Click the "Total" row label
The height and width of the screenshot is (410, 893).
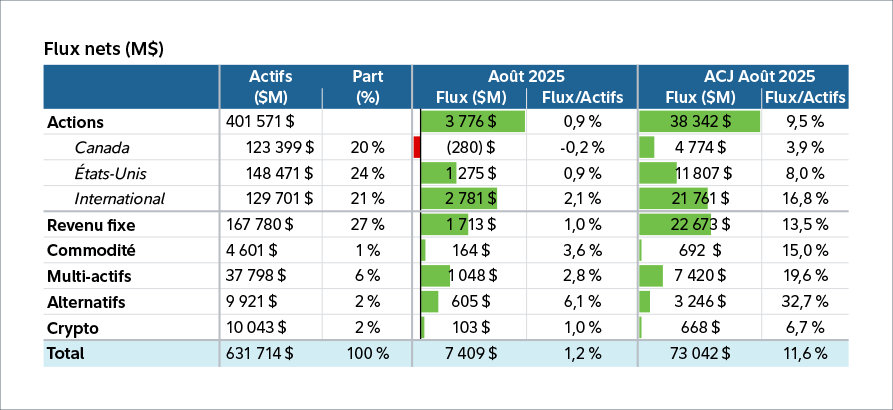tap(66, 353)
